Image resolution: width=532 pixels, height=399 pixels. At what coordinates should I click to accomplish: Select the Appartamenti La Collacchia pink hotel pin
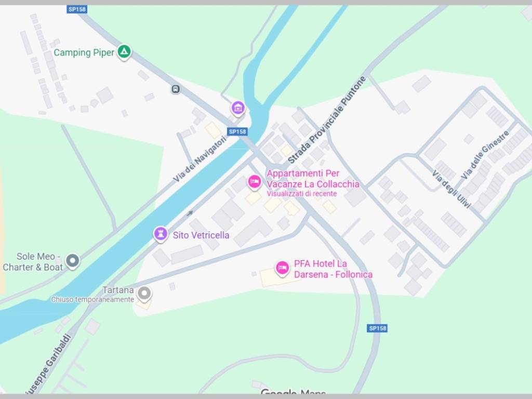point(254,182)
